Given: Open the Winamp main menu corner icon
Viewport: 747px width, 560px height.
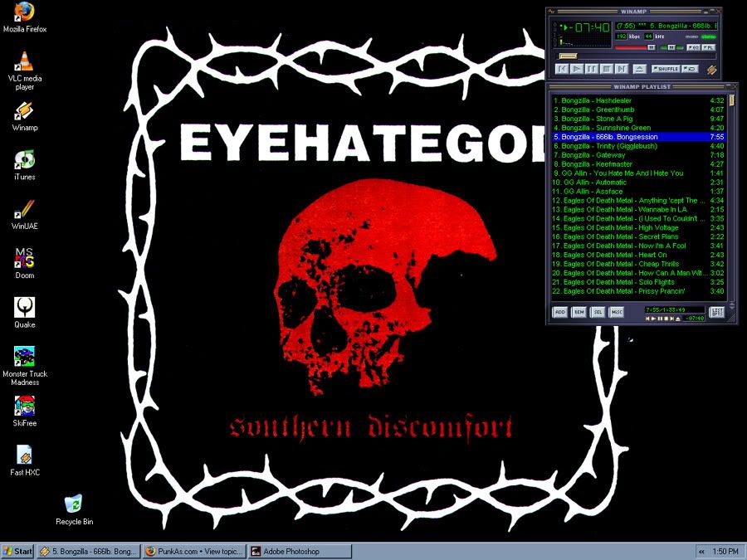Looking at the screenshot, I should (551, 11).
